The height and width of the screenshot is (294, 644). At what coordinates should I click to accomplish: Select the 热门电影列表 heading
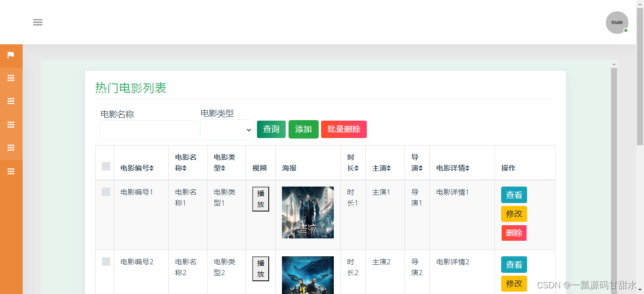[x=131, y=88]
